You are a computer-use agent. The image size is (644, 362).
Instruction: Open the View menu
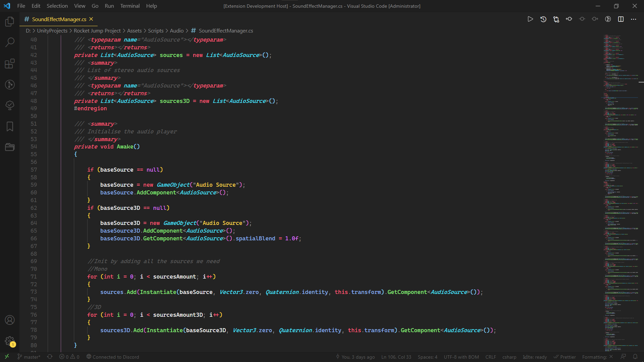tap(80, 6)
